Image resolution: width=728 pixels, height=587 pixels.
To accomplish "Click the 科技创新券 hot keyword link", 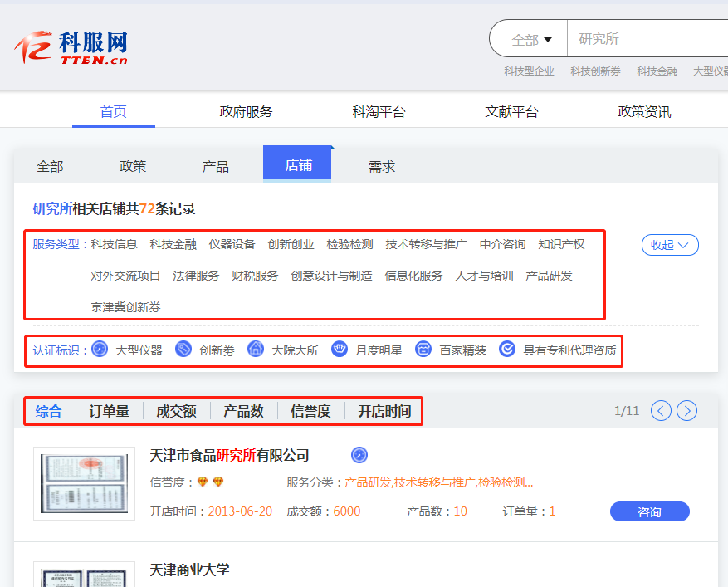I will point(596,71).
